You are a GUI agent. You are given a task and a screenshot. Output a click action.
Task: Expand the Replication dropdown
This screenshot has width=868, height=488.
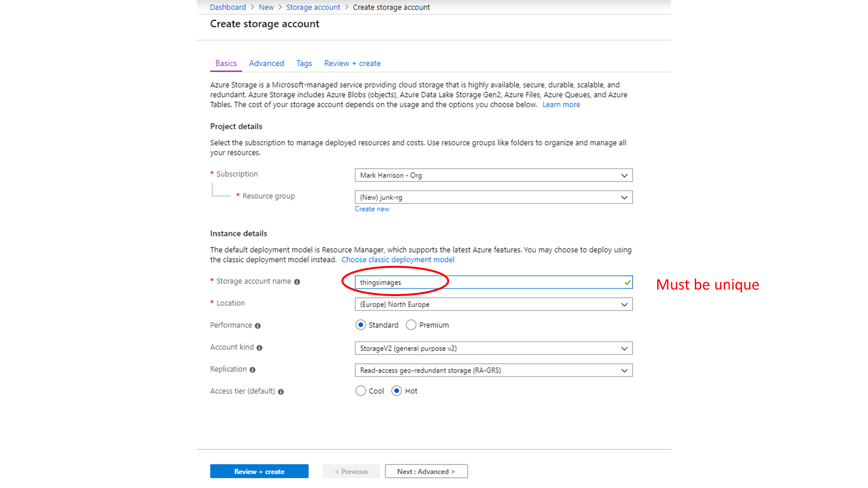click(x=493, y=371)
